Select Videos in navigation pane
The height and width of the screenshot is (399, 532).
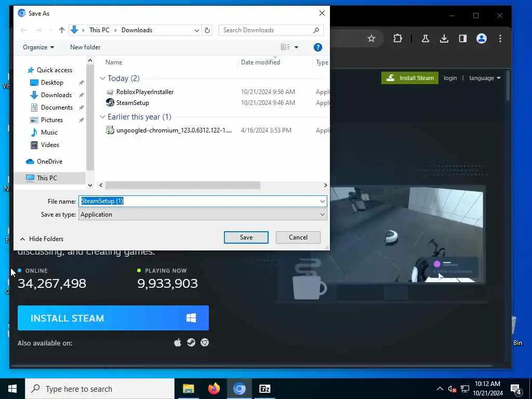pyautogui.click(x=50, y=145)
